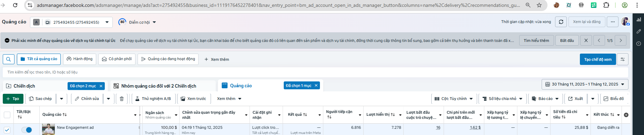The height and width of the screenshot is (135, 644).
Task: Open date range 30 Tháng 11 – 1 Tháng 12 picker
Action: (x=585, y=84)
